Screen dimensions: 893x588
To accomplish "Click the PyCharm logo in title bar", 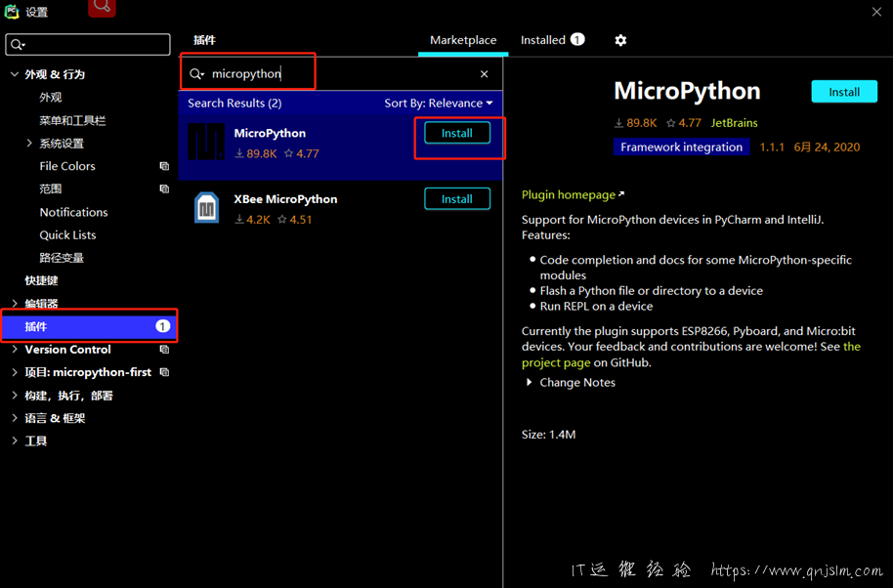I will 12,12.
